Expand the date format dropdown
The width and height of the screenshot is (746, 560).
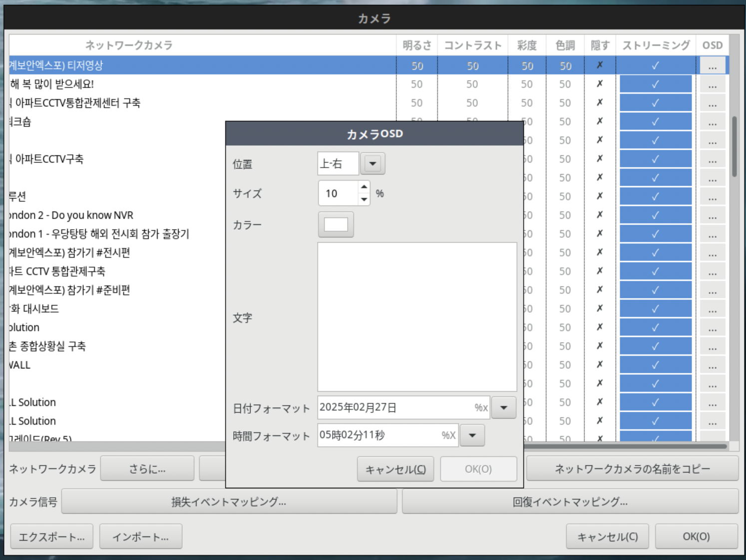(503, 408)
